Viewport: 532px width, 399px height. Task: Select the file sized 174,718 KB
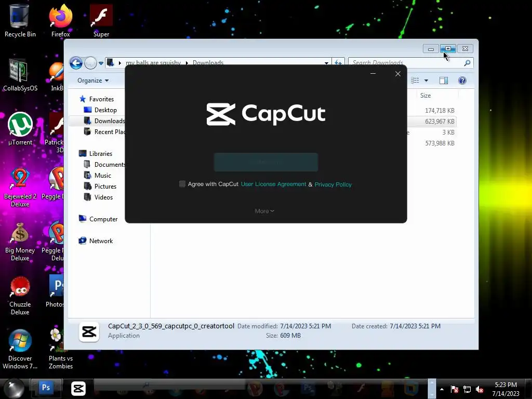(x=440, y=111)
